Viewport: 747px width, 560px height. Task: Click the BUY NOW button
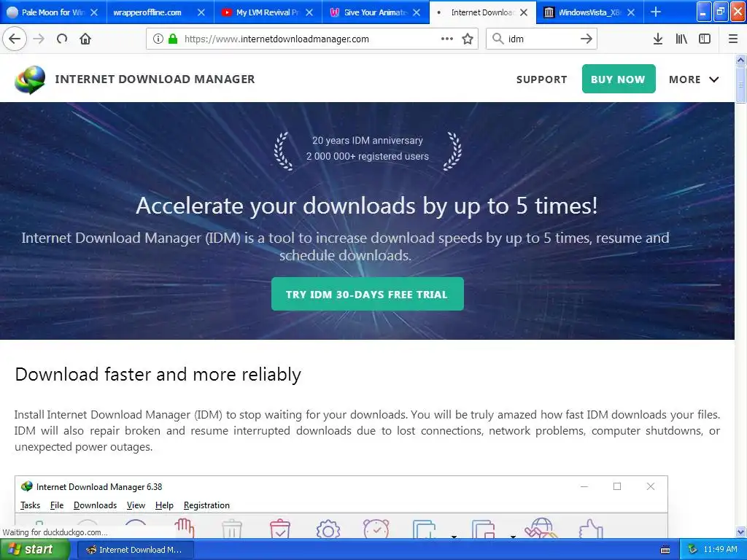[x=619, y=79]
